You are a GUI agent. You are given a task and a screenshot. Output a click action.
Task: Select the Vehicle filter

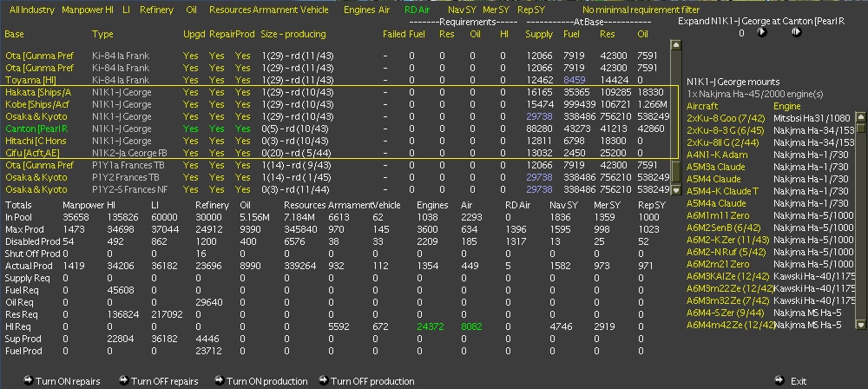(x=314, y=10)
